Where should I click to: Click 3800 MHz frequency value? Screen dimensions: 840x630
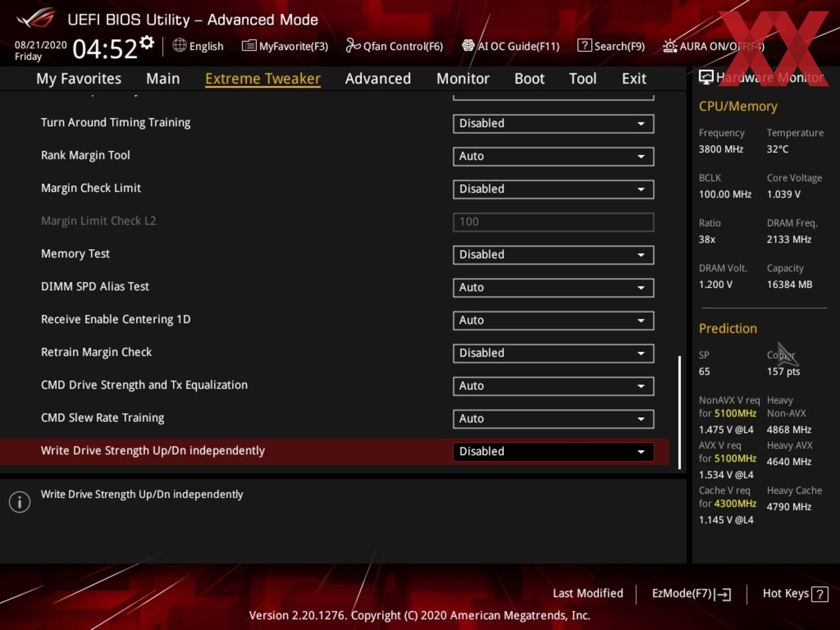pyautogui.click(x=721, y=149)
